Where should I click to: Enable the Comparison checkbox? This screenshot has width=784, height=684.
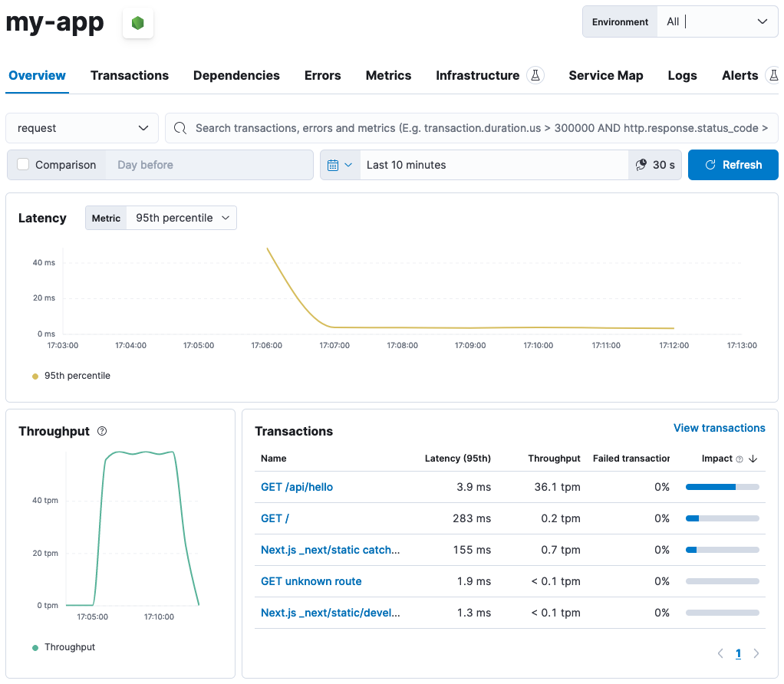pyautogui.click(x=23, y=165)
